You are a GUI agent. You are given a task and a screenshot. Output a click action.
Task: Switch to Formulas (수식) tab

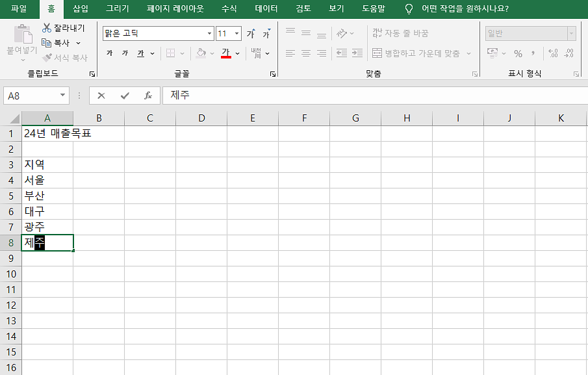(x=229, y=8)
